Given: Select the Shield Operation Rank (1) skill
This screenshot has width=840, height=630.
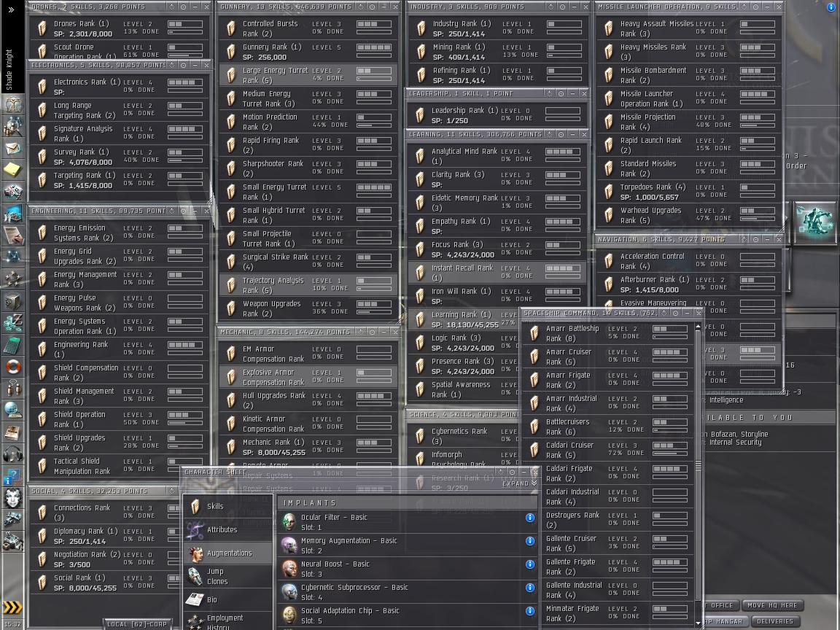Looking at the screenshot, I should [119, 419].
